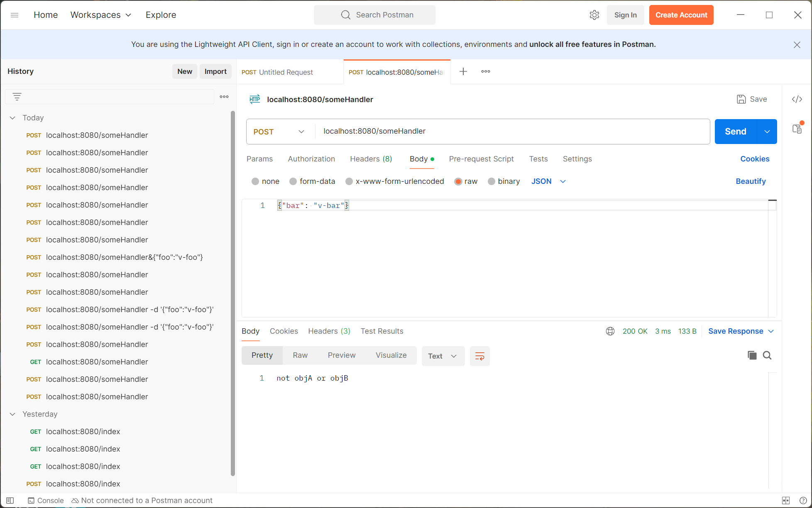The height and width of the screenshot is (508, 812).
Task: Open the hamburger menu icon
Action: [15, 15]
